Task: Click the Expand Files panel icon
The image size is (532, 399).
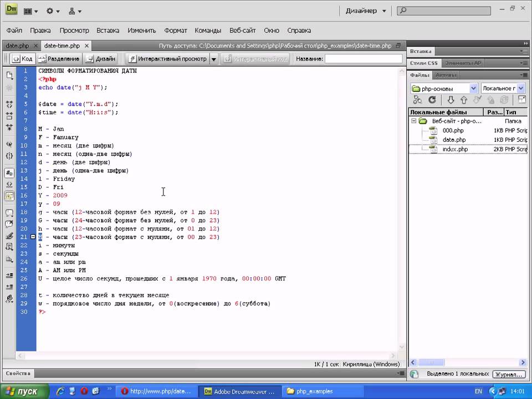Action: click(x=521, y=100)
